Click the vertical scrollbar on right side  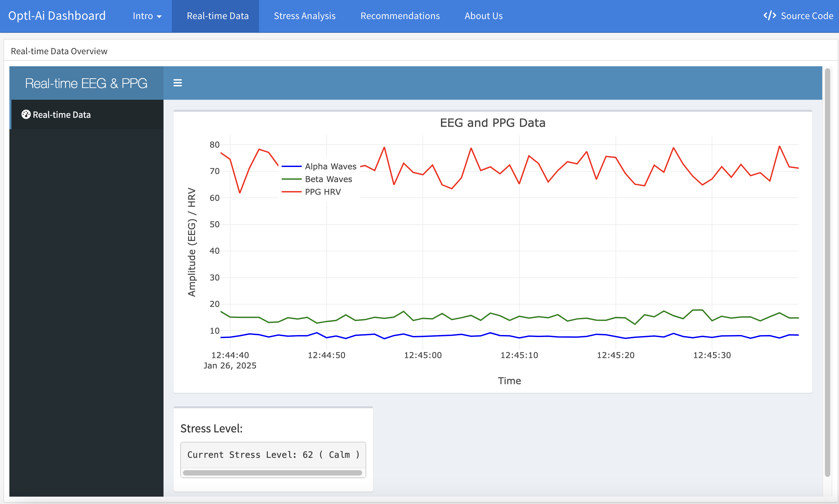click(827, 272)
